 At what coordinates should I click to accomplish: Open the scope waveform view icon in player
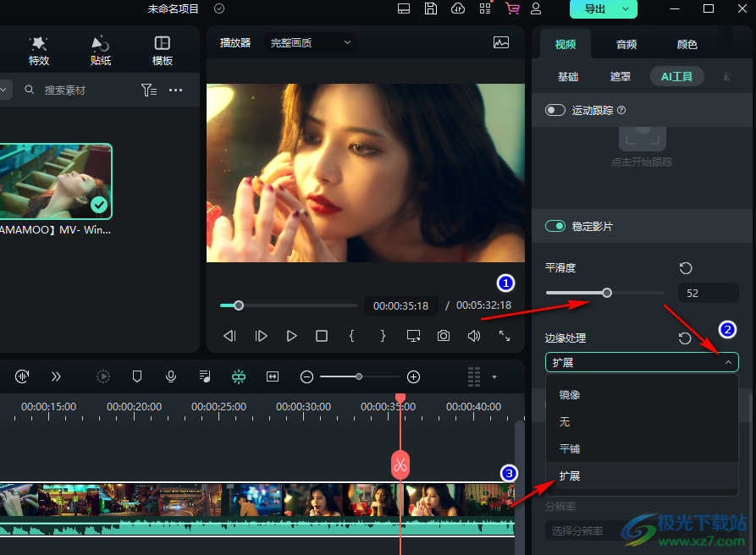pos(501,42)
